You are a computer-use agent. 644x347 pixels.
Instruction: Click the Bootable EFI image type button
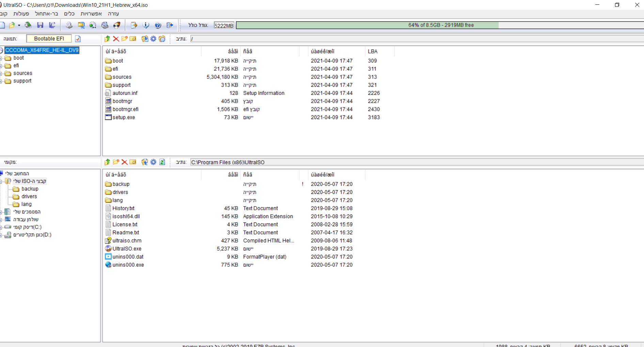point(49,39)
